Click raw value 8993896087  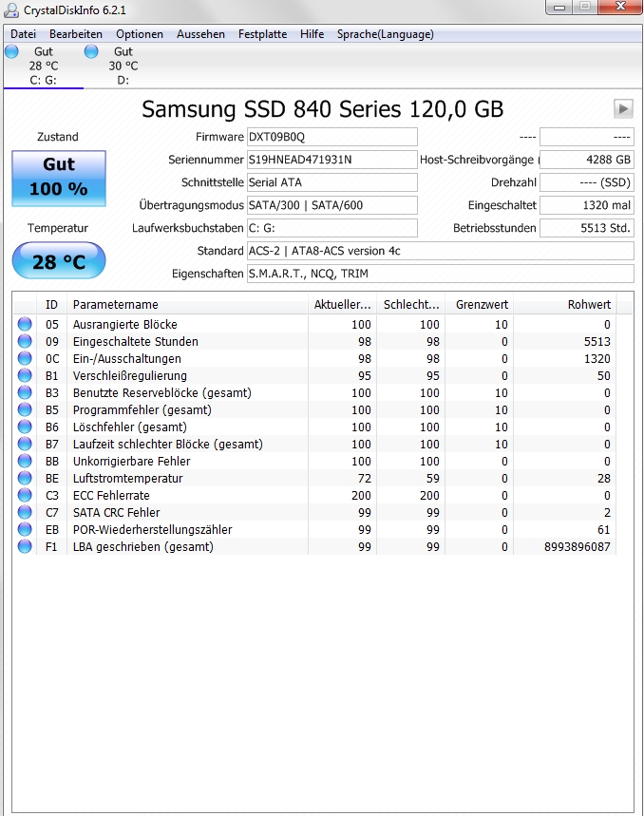pos(577,547)
